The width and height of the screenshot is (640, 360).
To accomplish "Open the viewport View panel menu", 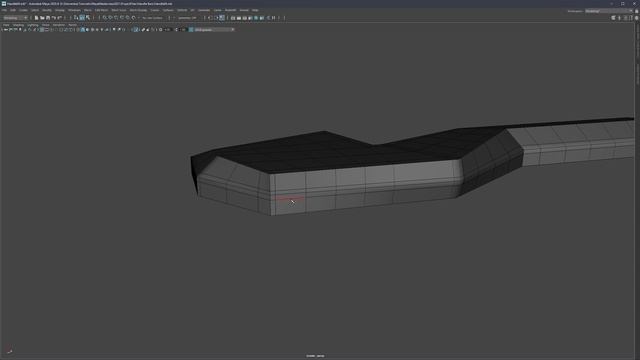I will click(6, 25).
